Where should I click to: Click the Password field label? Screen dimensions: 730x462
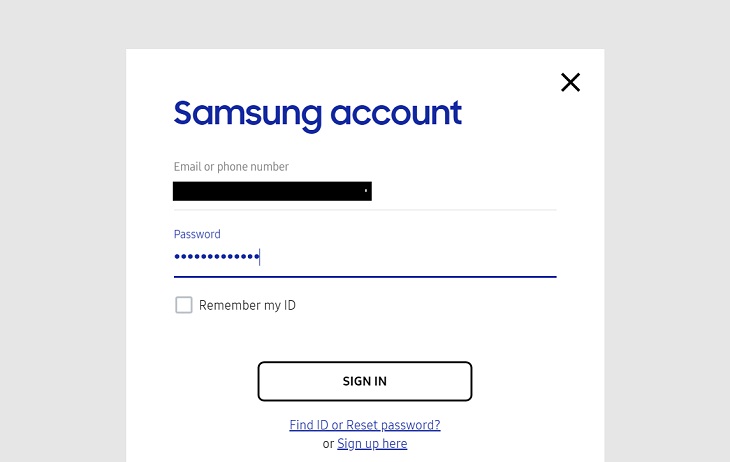click(197, 234)
